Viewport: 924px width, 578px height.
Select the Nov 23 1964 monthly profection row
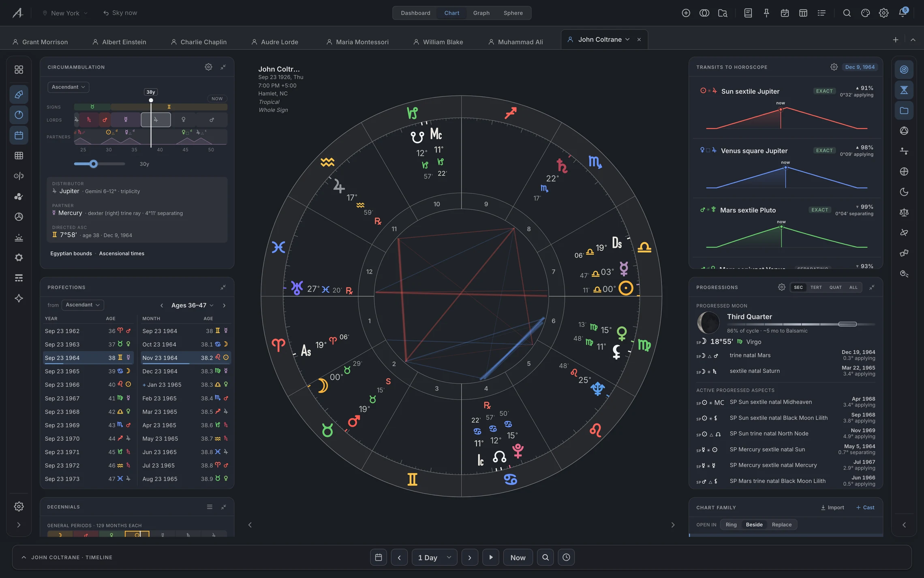coord(186,358)
